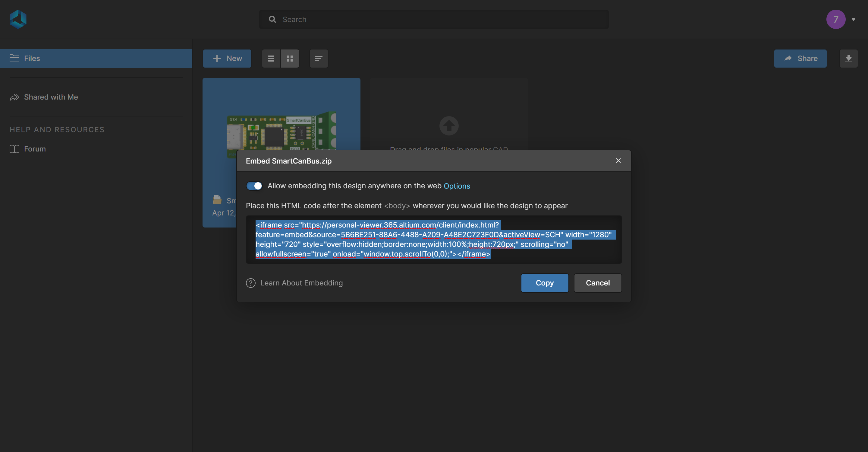Open the sort options icon
868x452 pixels.
(319, 59)
